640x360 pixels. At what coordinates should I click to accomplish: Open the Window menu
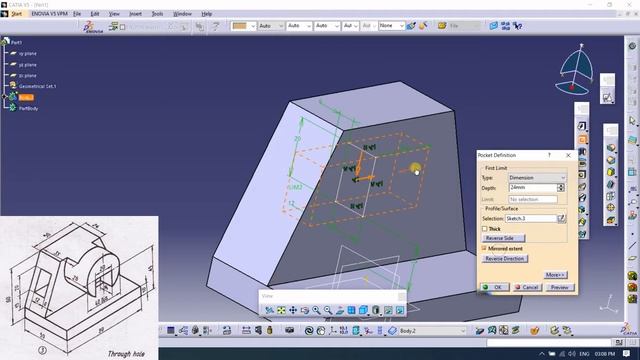182,14
